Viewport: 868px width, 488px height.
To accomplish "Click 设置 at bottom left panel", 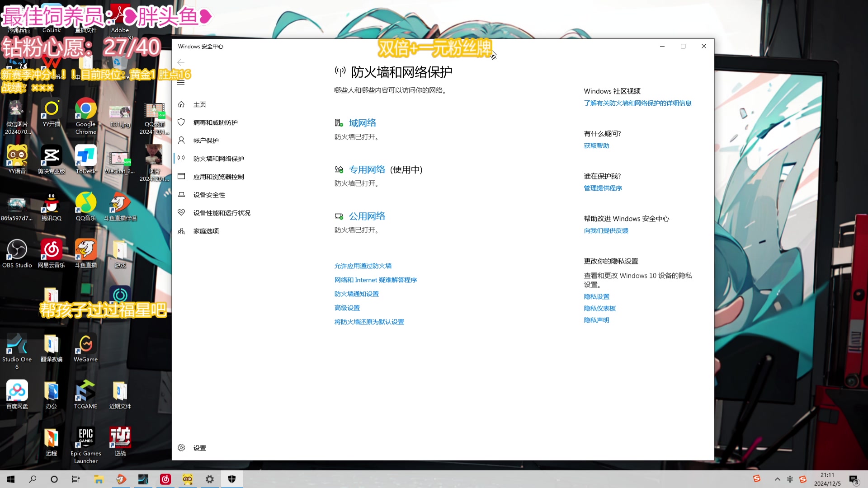I will 200,447.
